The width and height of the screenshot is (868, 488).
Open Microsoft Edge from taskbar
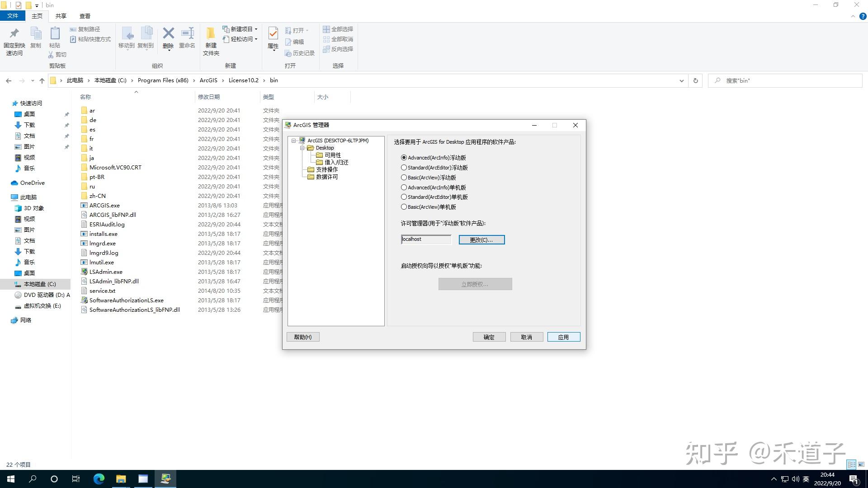(99, 479)
